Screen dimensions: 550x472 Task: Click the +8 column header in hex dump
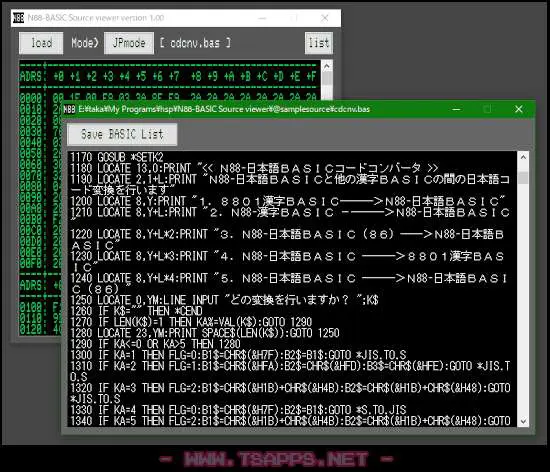[x=196, y=76]
